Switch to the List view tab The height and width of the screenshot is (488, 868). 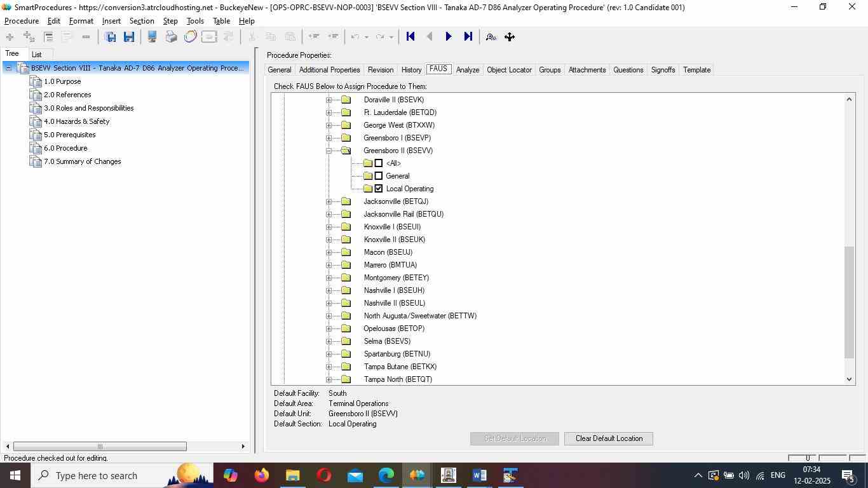pos(37,55)
